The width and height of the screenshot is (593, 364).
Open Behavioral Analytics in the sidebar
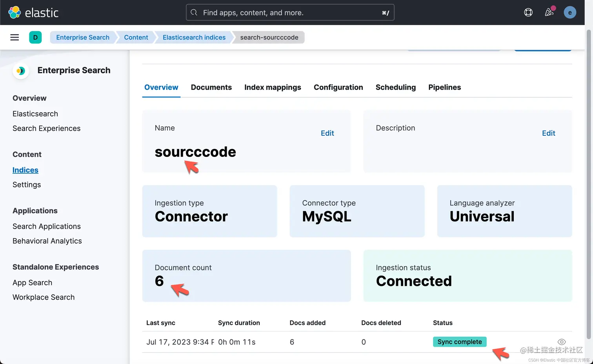click(47, 241)
